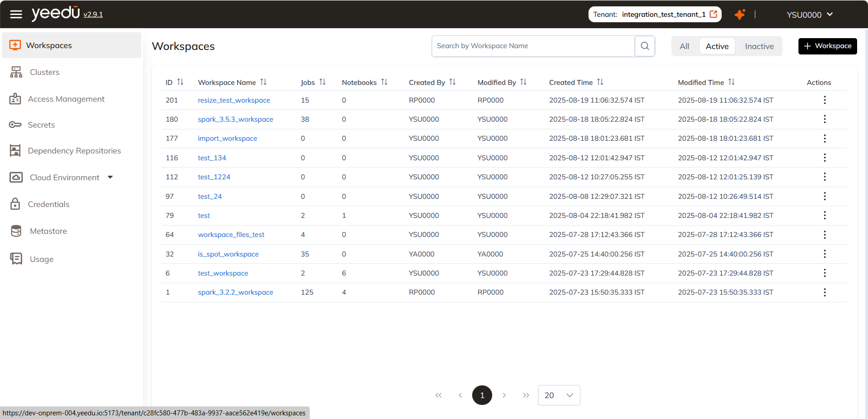
Task: Click the search magnifier icon
Action: 644,45
